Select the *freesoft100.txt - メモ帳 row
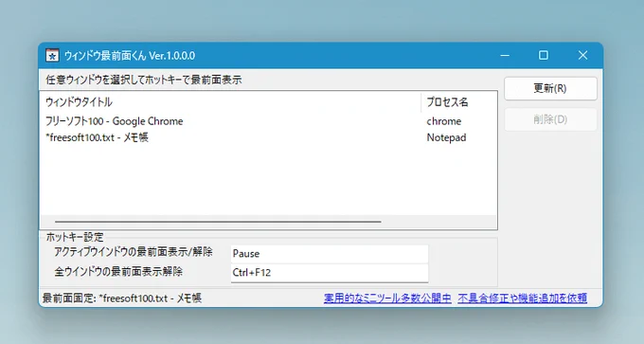Screen dimensions: 644x344 pos(268,137)
